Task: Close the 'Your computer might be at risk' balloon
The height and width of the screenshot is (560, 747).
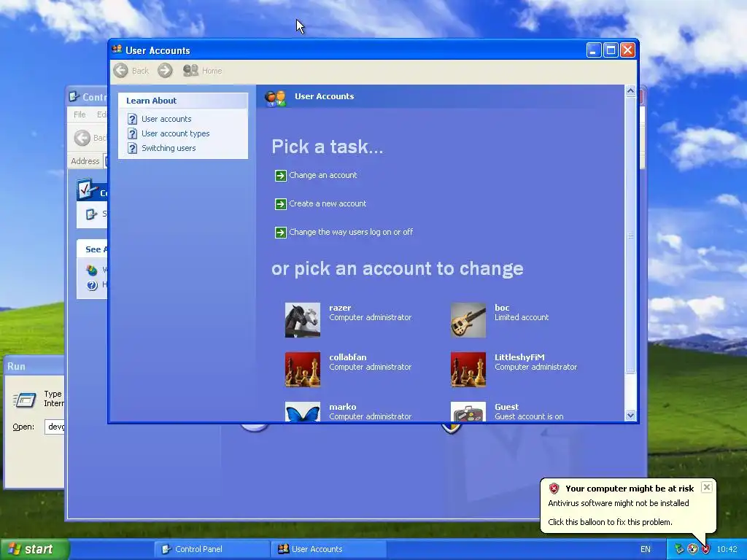Action: tap(706, 487)
